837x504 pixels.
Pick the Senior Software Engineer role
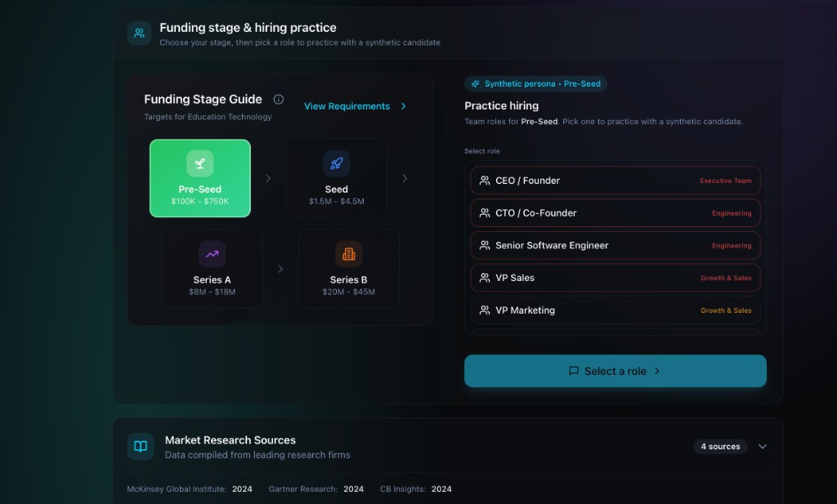click(x=615, y=245)
